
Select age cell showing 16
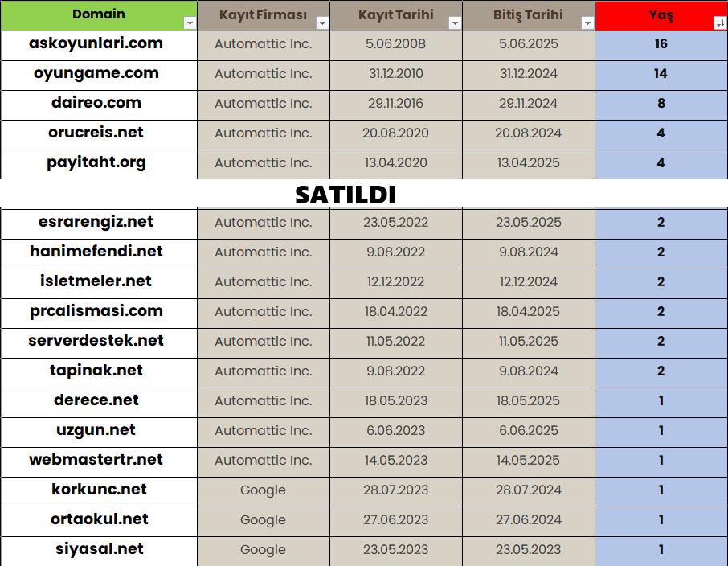tap(661, 46)
